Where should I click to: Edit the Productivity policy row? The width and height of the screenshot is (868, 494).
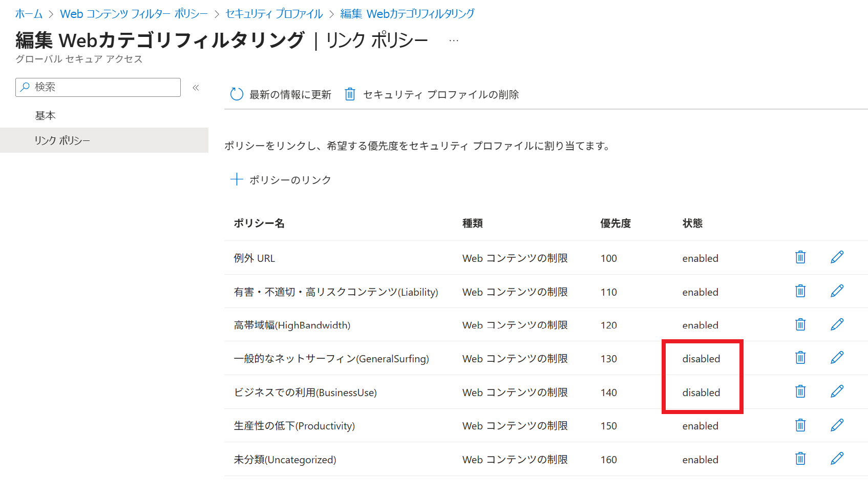pyautogui.click(x=837, y=425)
